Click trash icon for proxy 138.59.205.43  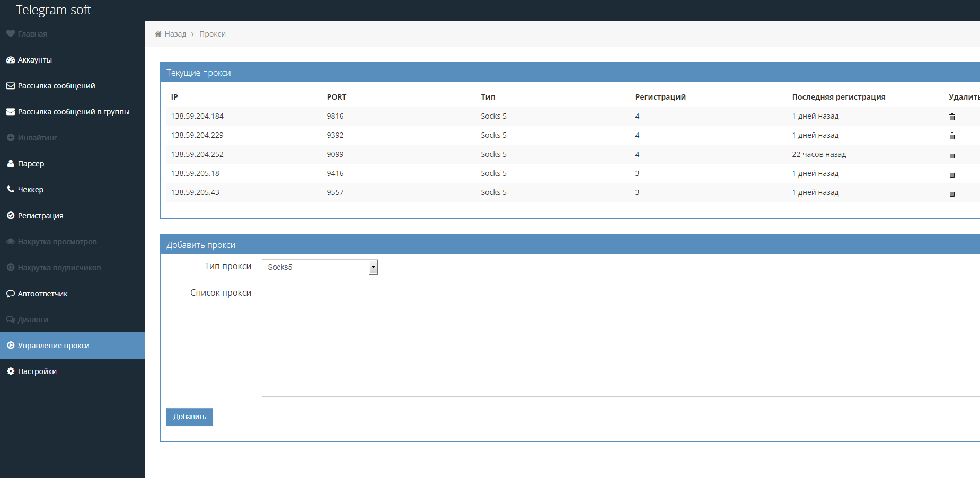(x=952, y=193)
